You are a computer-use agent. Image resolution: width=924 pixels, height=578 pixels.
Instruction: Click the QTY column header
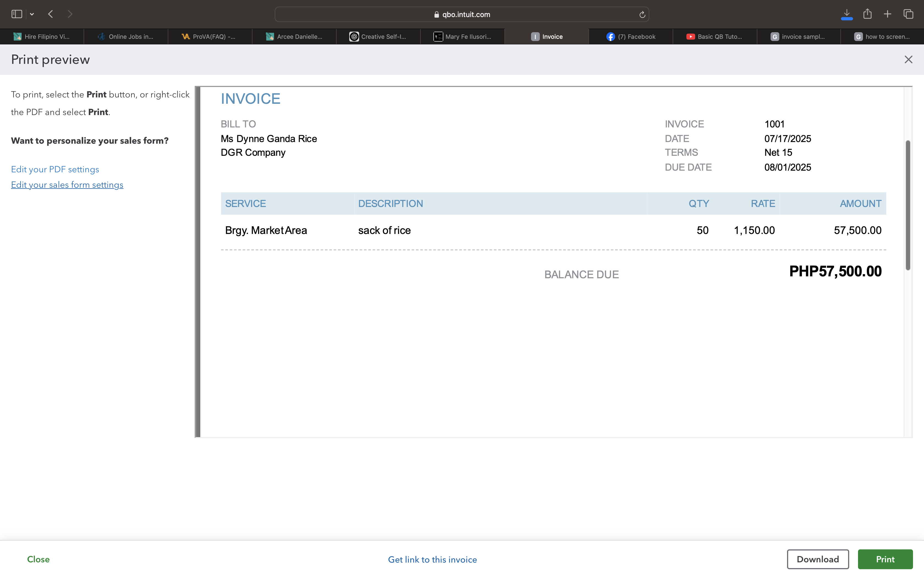(x=699, y=204)
